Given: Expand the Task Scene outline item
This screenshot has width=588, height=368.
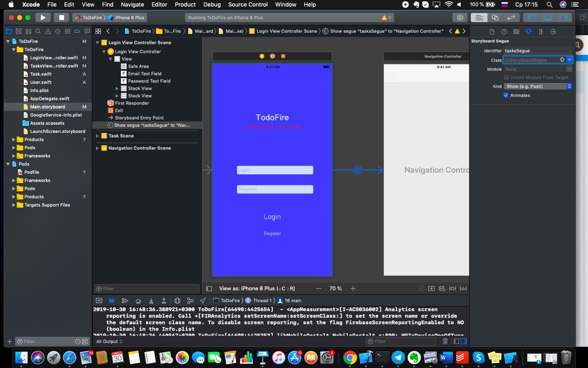Looking at the screenshot, I should coord(97,136).
